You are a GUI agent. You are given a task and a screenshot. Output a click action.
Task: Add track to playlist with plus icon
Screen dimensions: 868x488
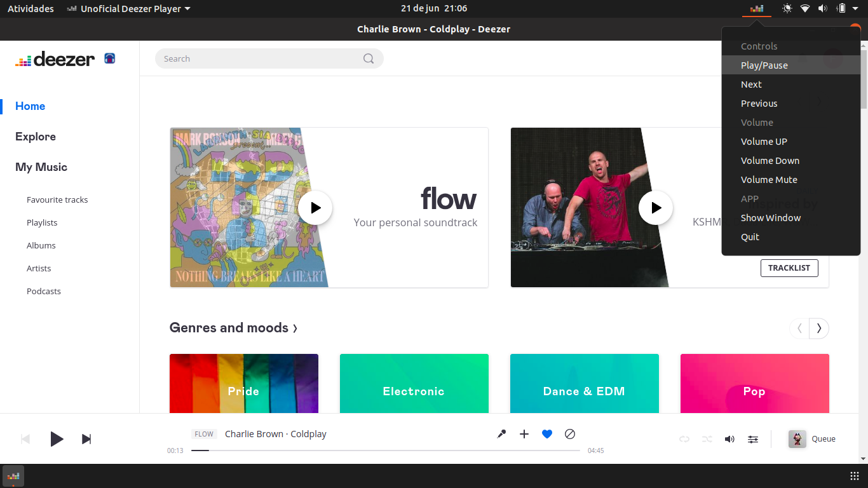tap(524, 434)
